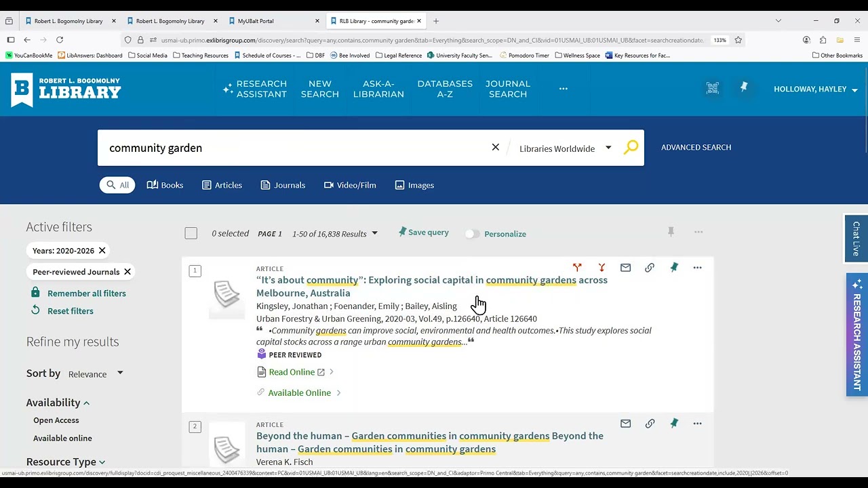Copy permalink for the second result
The width and height of the screenshot is (868, 488).
(x=650, y=424)
